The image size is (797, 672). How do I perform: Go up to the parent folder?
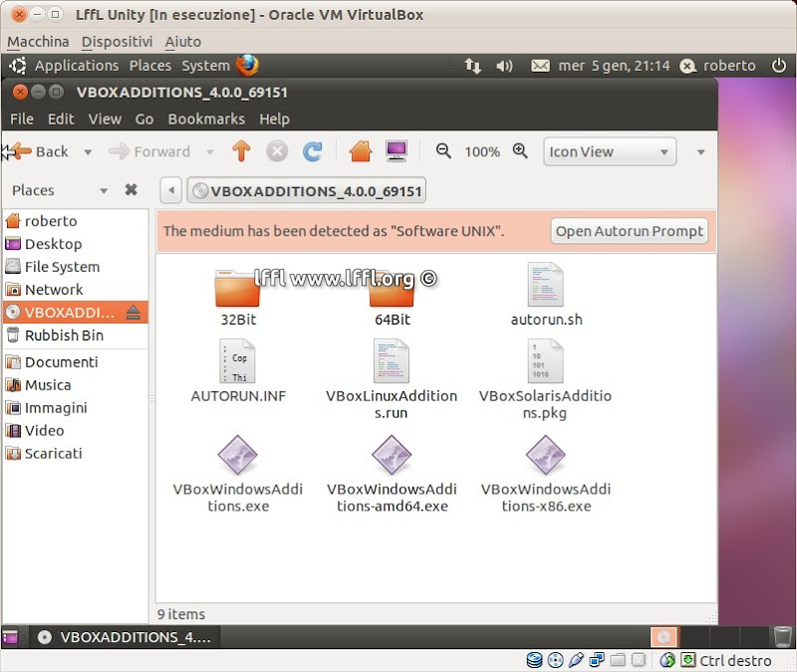(241, 151)
